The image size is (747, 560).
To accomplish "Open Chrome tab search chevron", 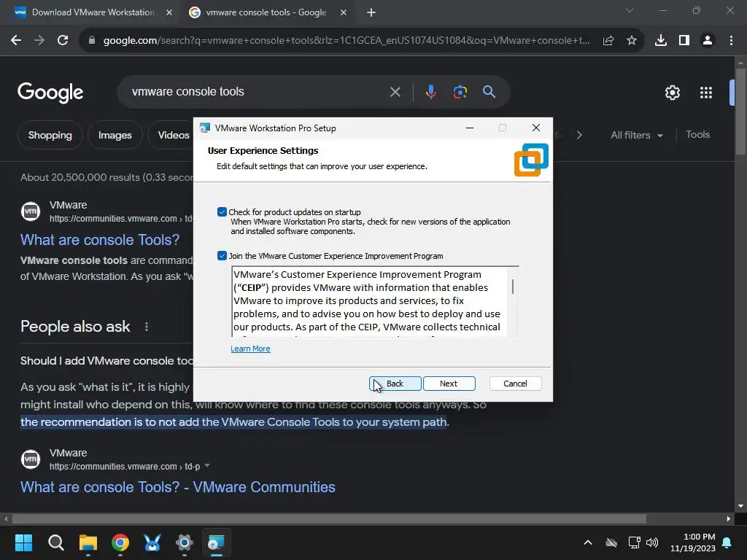I will [630, 10].
